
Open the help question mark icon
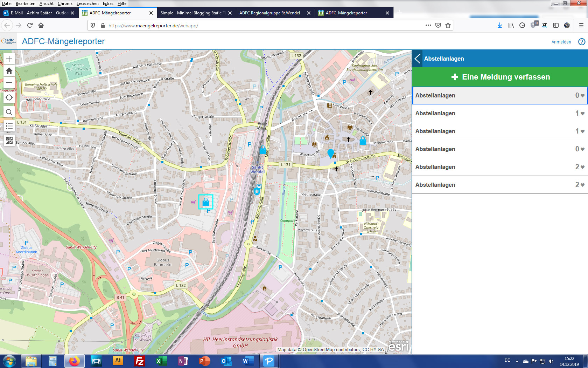pyautogui.click(x=582, y=42)
